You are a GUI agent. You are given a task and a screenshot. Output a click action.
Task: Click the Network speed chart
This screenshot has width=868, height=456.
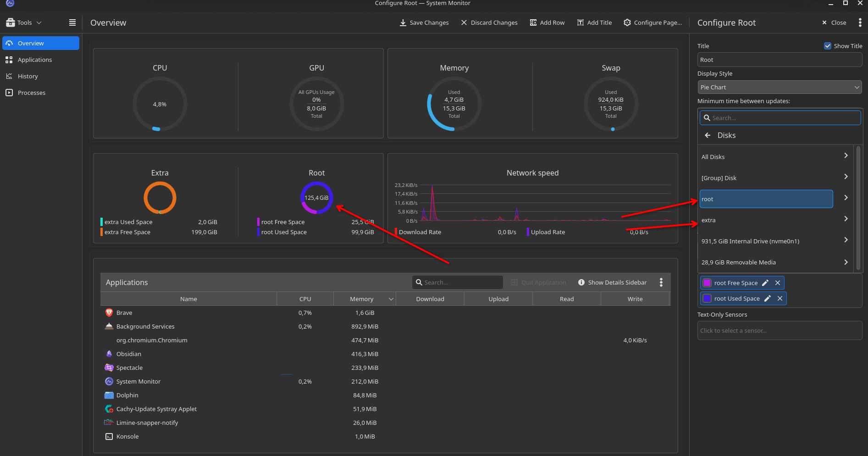click(532, 203)
